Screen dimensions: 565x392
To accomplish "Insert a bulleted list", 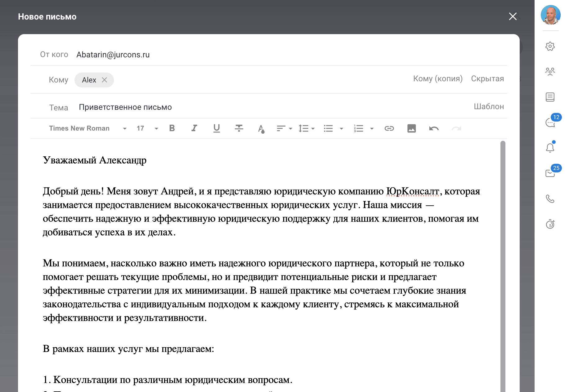I will click(x=328, y=128).
